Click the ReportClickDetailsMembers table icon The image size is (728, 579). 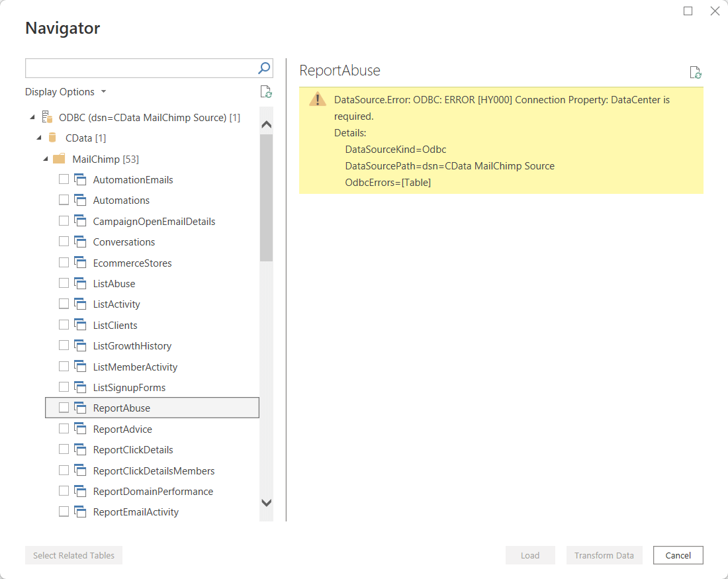point(80,470)
